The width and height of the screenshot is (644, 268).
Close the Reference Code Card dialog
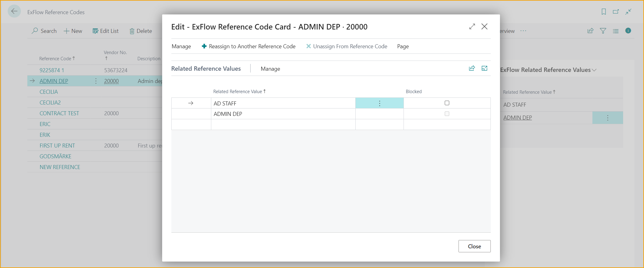(484, 26)
